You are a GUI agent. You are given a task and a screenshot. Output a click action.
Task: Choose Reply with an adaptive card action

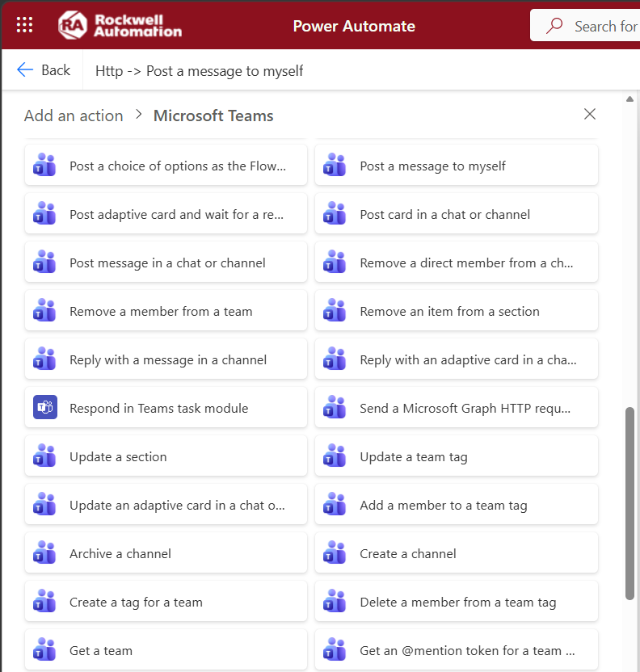coord(456,359)
